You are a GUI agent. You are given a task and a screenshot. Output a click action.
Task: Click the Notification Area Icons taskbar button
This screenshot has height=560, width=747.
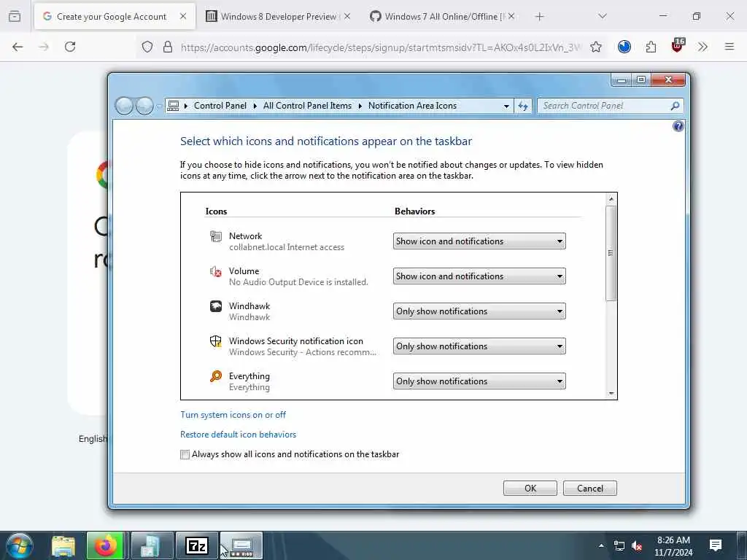tap(241, 546)
